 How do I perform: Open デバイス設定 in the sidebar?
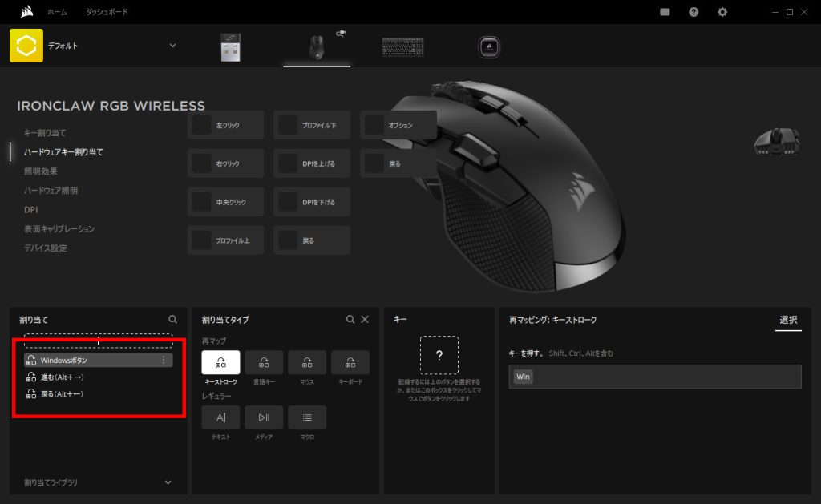coord(45,248)
